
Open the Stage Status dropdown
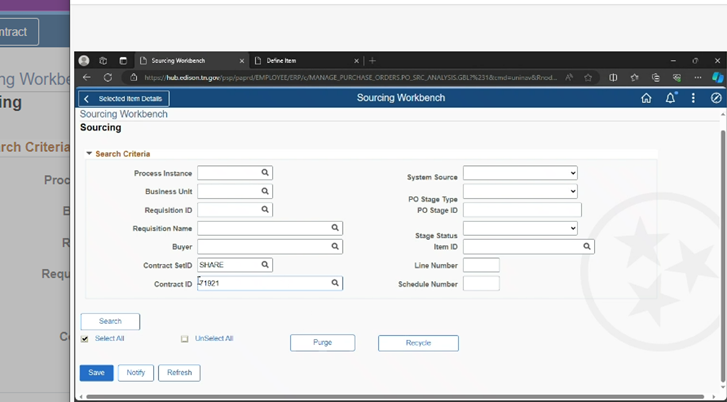point(520,228)
